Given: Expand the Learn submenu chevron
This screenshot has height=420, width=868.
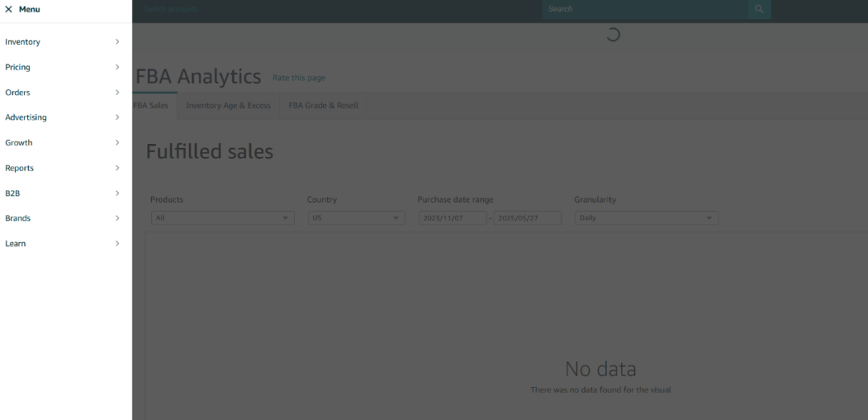Looking at the screenshot, I should coord(117,243).
